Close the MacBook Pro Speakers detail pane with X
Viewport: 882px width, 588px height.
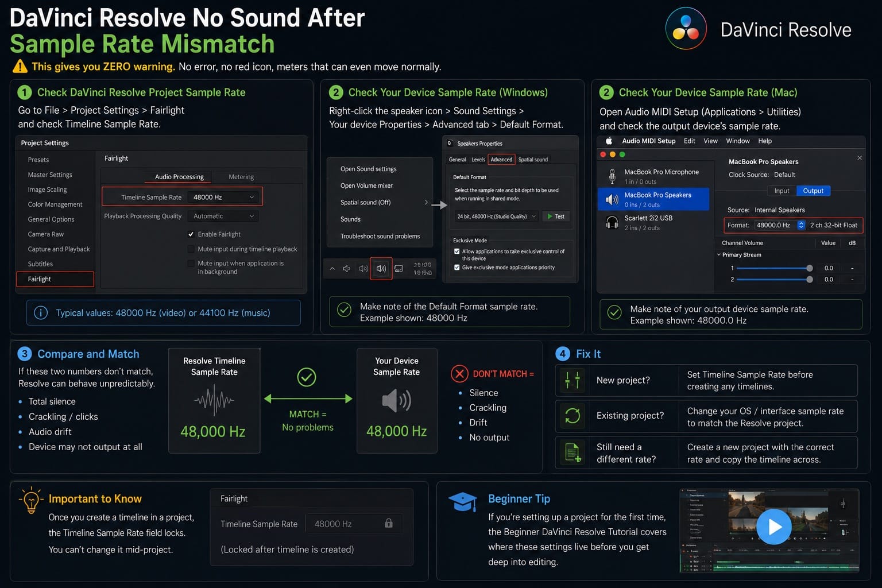[x=859, y=158]
